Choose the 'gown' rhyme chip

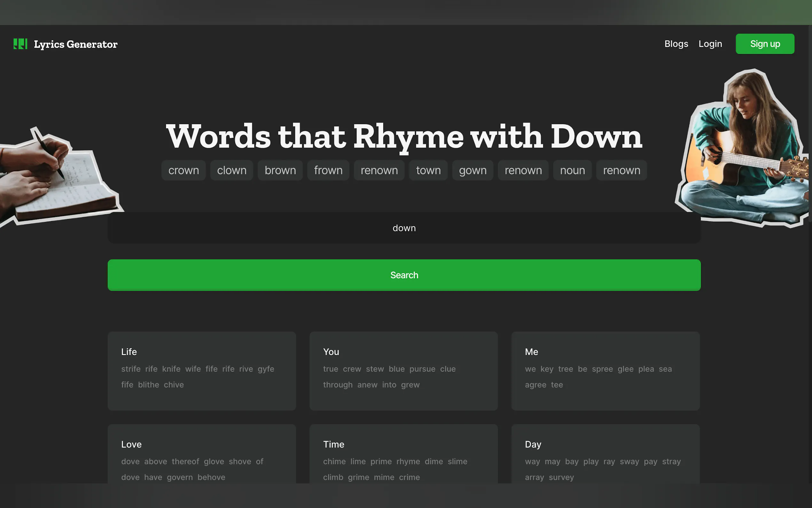pyautogui.click(x=472, y=170)
